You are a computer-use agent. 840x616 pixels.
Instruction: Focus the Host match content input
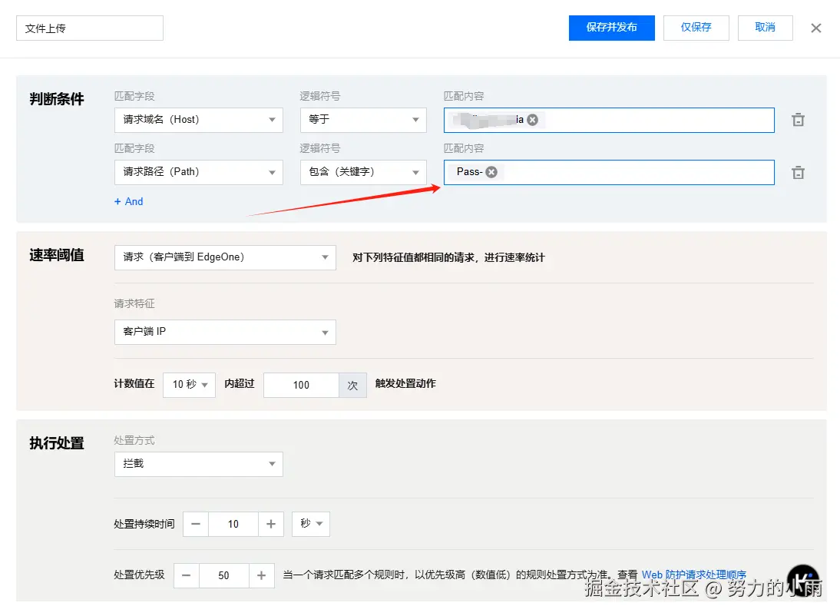click(609, 120)
